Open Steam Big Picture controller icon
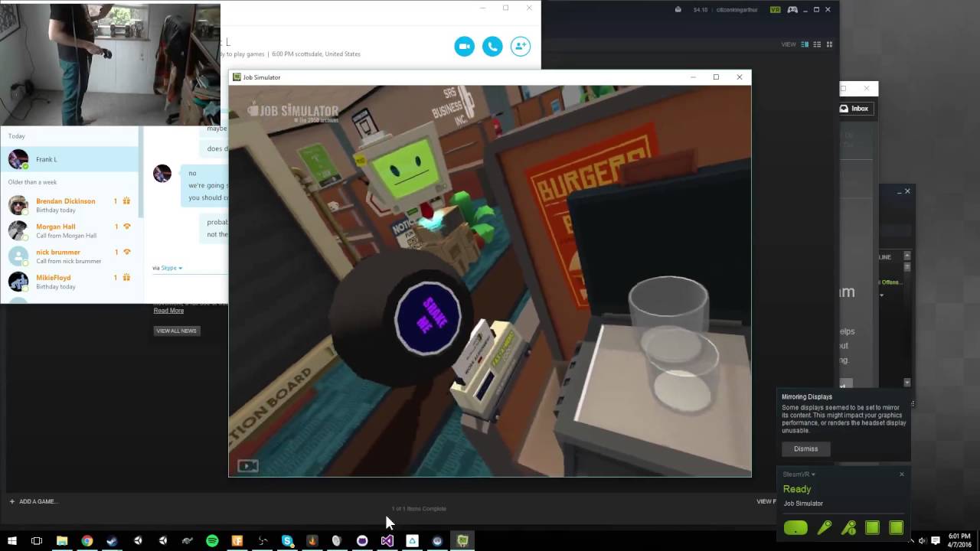 pos(792,10)
